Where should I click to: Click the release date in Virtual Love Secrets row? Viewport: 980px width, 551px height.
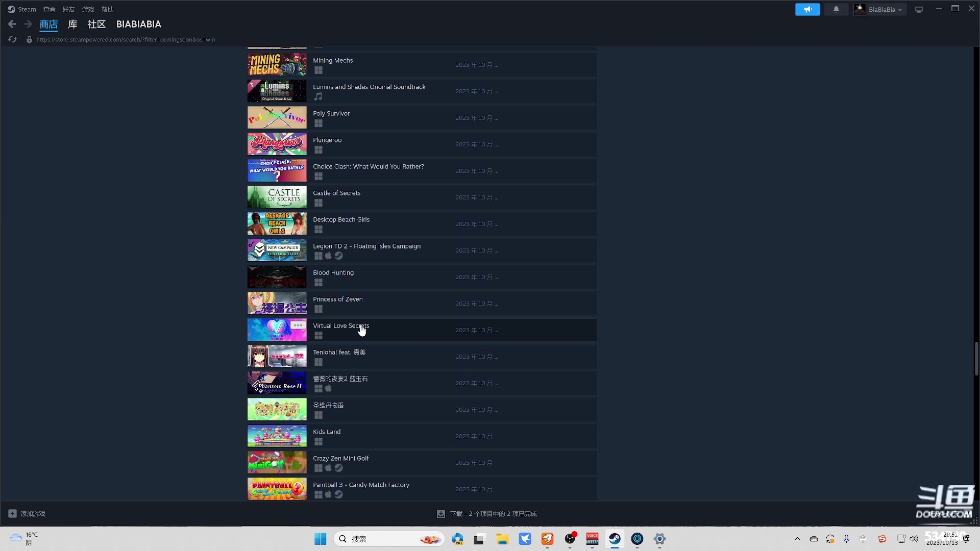[x=477, y=330]
